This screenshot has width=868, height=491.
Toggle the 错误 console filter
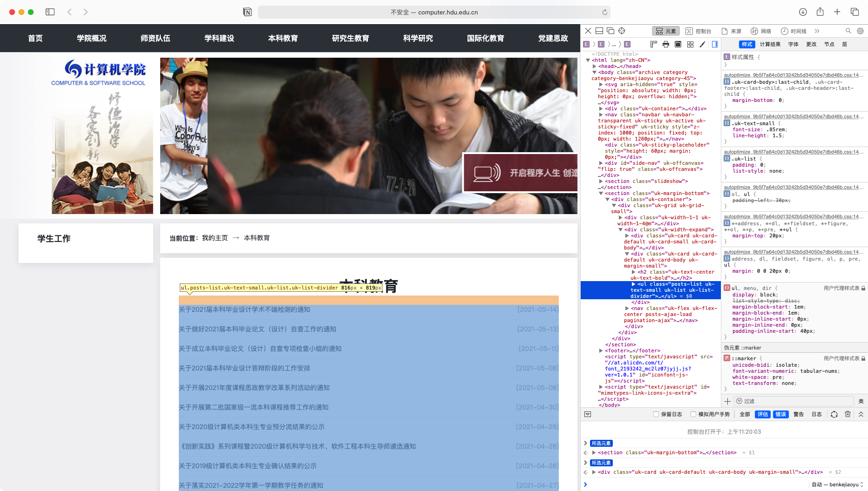pos(781,414)
